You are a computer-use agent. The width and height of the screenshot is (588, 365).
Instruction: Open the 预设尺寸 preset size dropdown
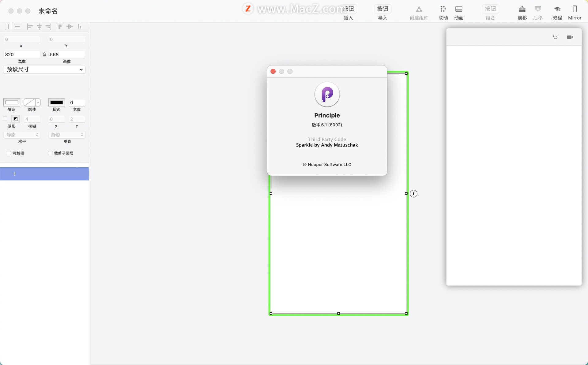tap(44, 69)
